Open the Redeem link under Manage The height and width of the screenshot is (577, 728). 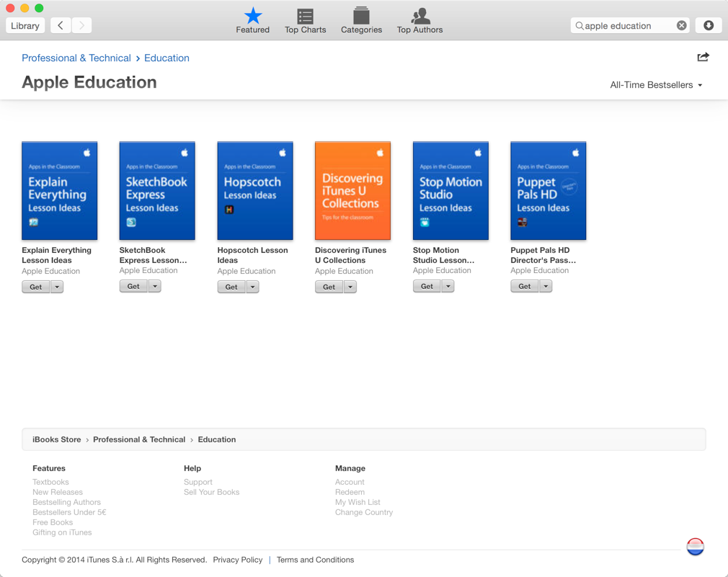pyautogui.click(x=350, y=492)
